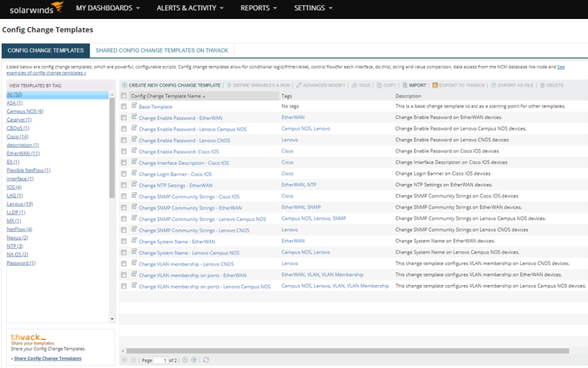Select the checkbox in the column header row
The width and height of the screenshot is (588, 368).
point(124,95)
